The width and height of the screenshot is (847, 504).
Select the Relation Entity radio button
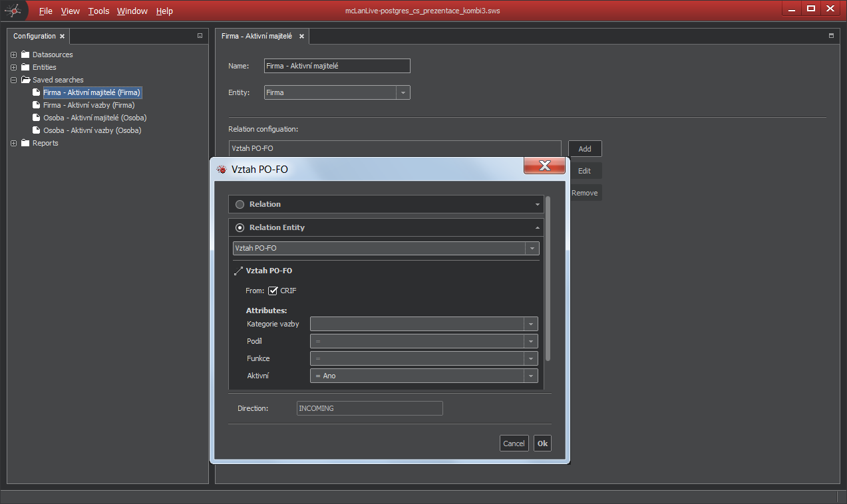coord(240,227)
